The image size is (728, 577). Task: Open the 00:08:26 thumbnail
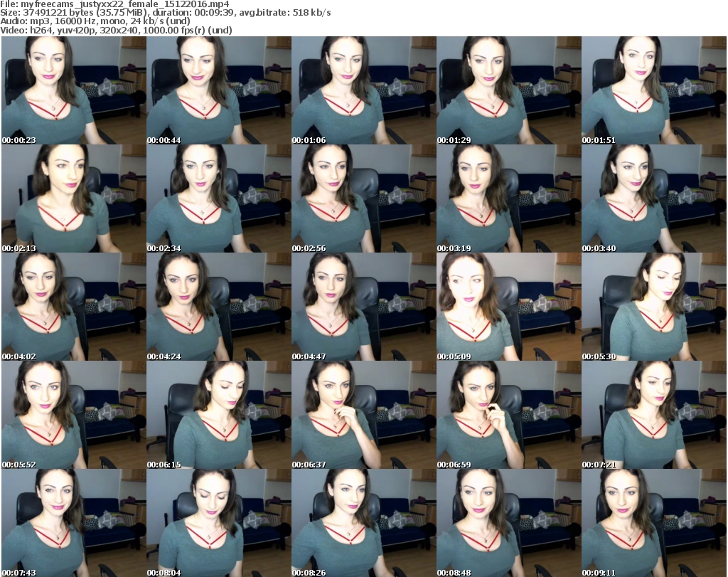coord(363,523)
